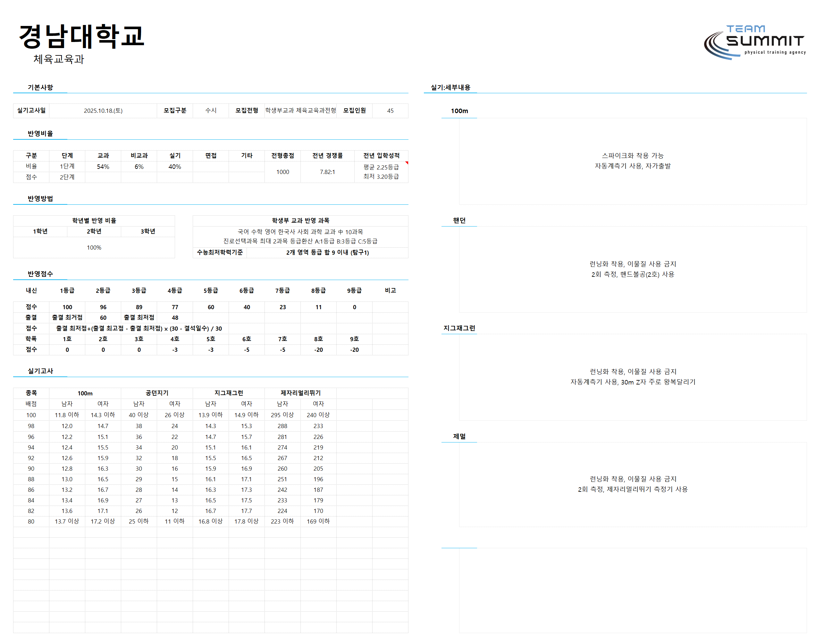Select 13.7 이상 male 100m cell
824x644 pixels.
tap(67, 521)
